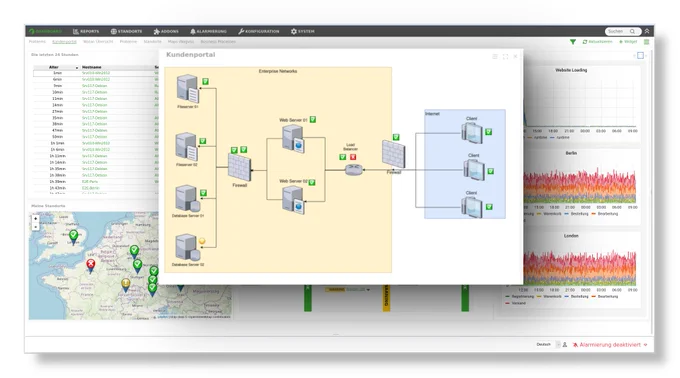Click the yellow status beside Database Server 02
This screenshot has width=680, height=378.
click(x=202, y=241)
